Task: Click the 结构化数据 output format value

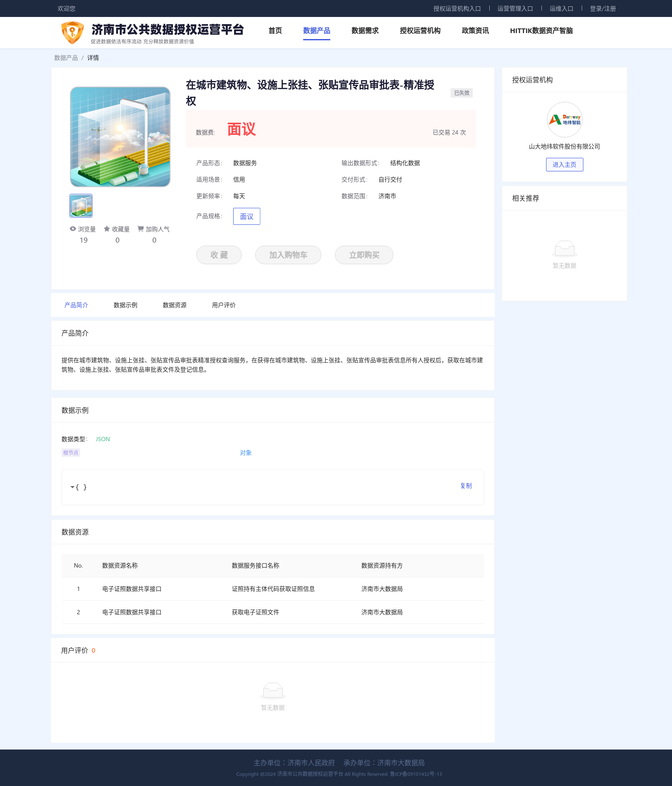Action: coord(405,163)
